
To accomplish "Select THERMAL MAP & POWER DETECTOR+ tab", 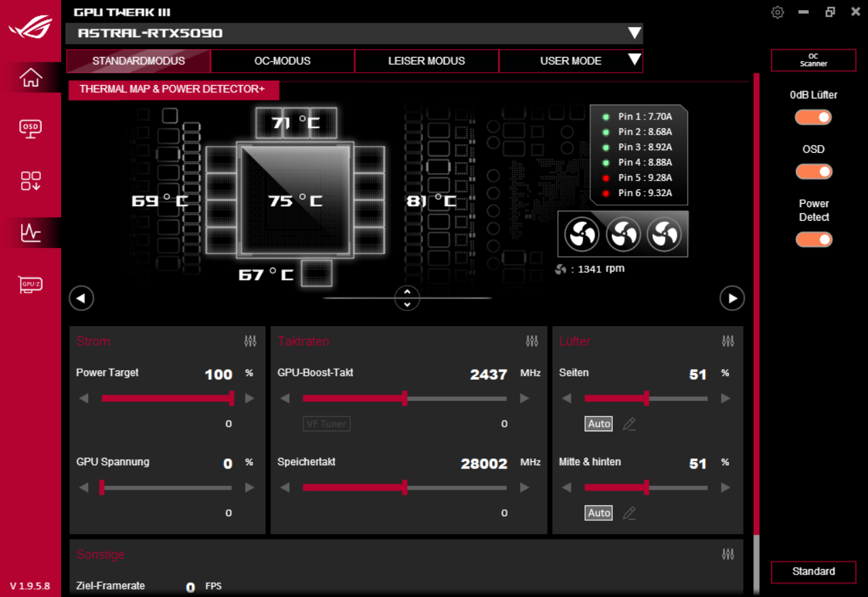I will click(174, 90).
